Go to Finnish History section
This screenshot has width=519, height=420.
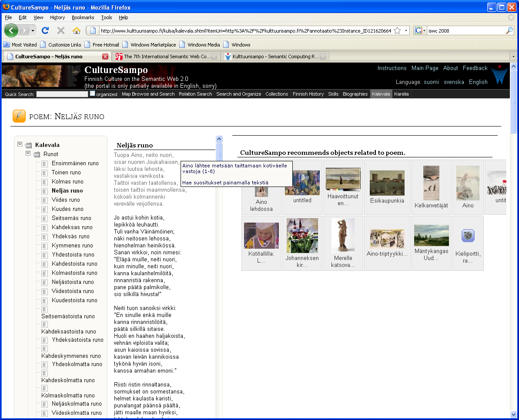point(308,94)
